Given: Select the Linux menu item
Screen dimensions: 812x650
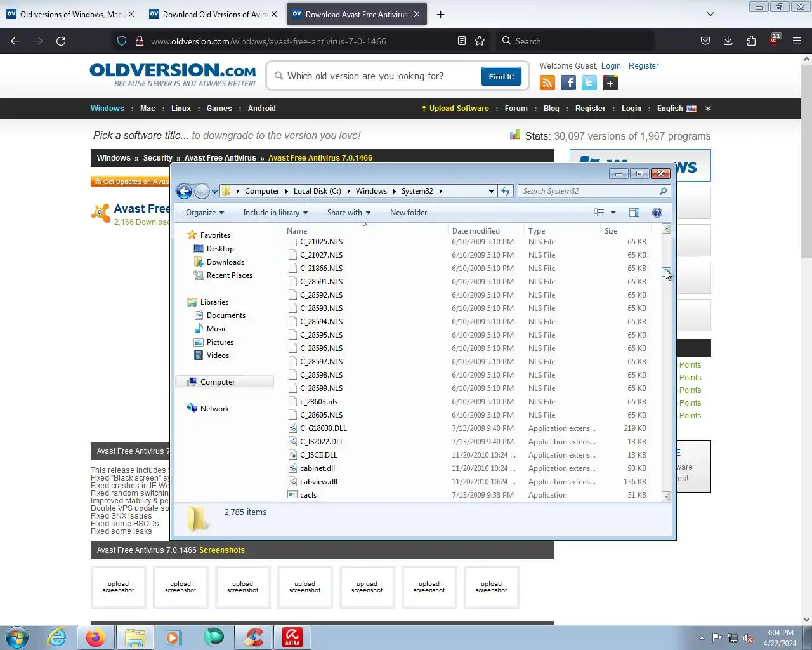Looking at the screenshot, I should pos(181,109).
